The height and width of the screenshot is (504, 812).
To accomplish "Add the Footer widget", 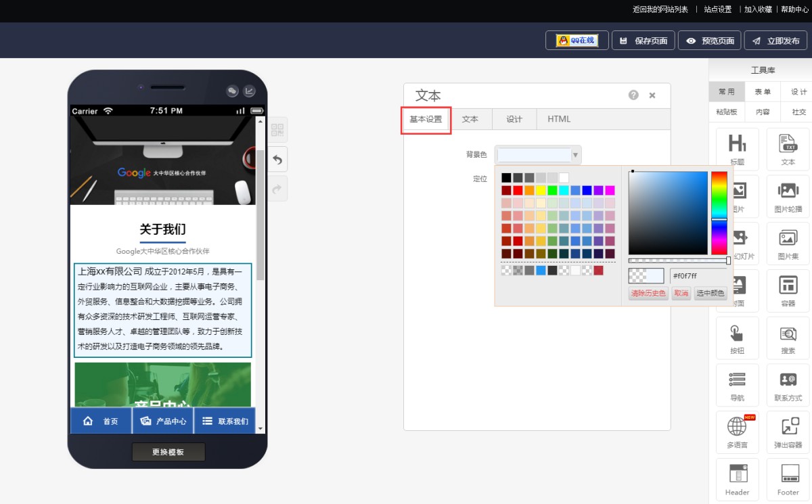I will click(788, 479).
